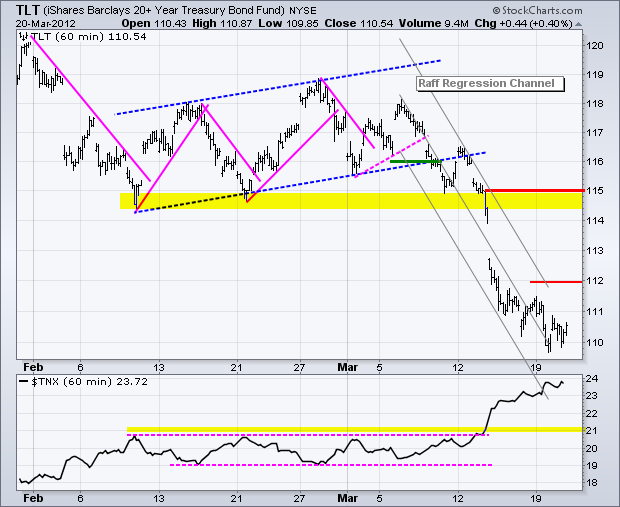This screenshot has height=507, width=620.
Task: Click the TLT (60 min) 110.54 legend
Action: point(83,37)
